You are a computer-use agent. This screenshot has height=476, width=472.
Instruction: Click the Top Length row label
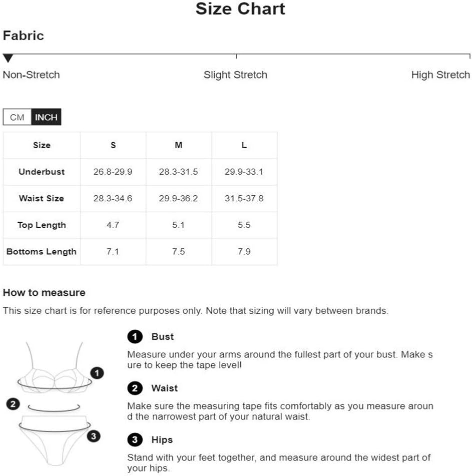42,225
